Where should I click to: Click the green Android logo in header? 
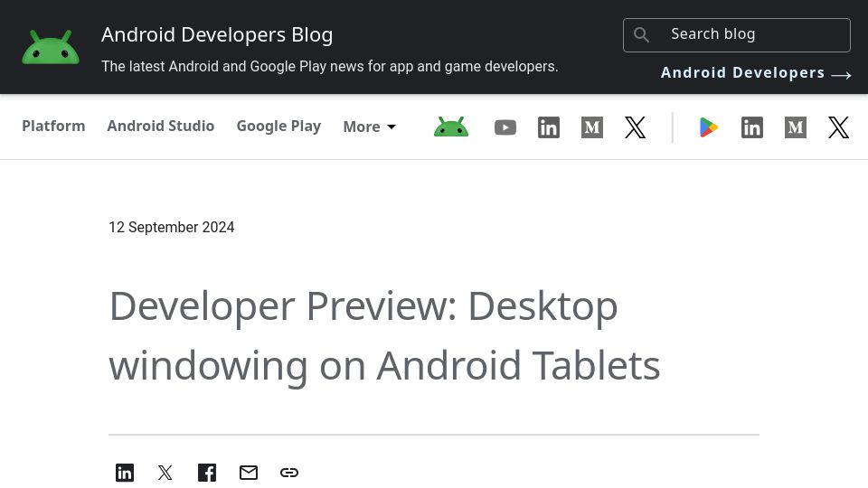click(x=51, y=47)
